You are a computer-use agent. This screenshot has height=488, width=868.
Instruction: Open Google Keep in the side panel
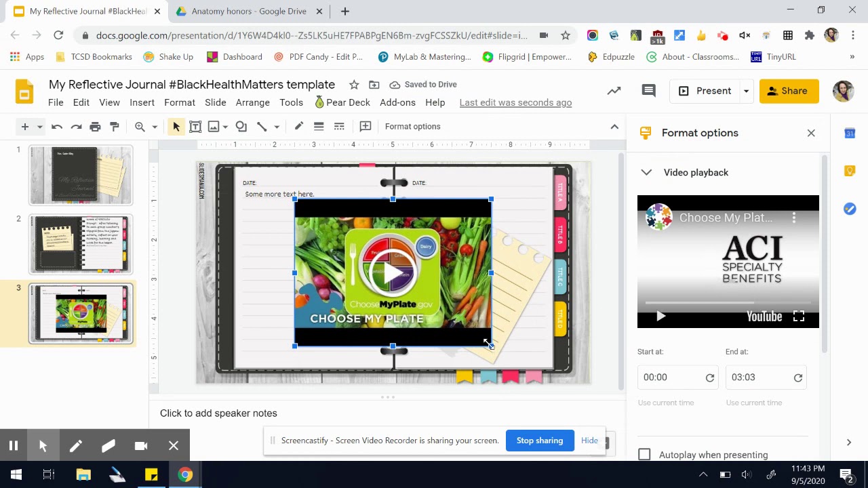point(850,171)
